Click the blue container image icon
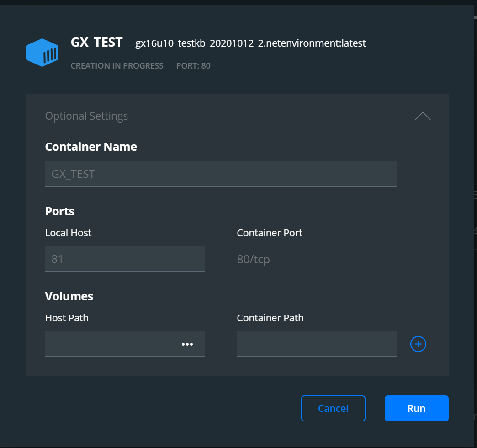This screenshot has height=448, width=477. coord(42,53)
